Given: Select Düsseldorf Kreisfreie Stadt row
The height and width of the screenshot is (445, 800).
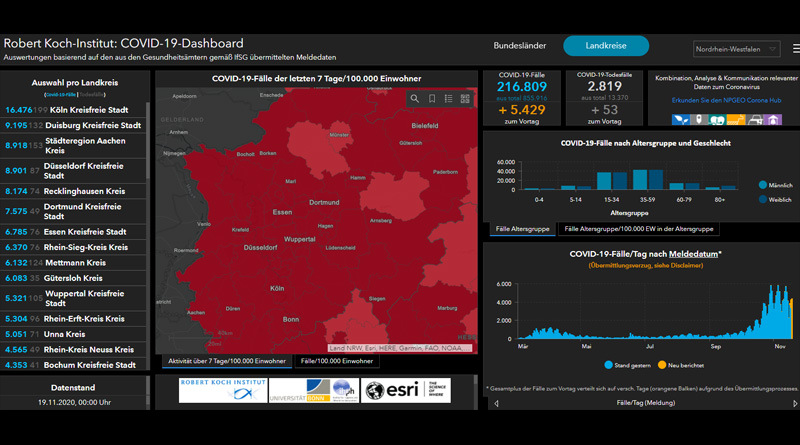Looking at the screenshot, I should click(73, 171).
